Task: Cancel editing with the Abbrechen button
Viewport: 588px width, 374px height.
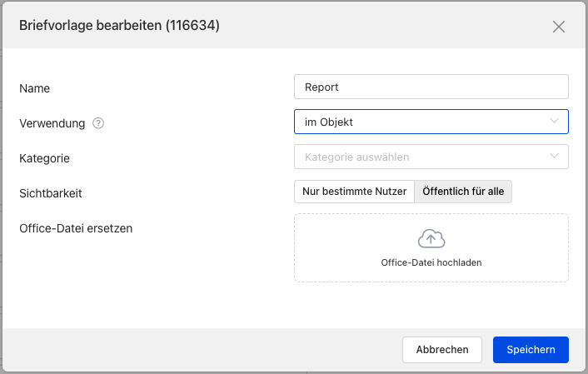Action: 442,350
